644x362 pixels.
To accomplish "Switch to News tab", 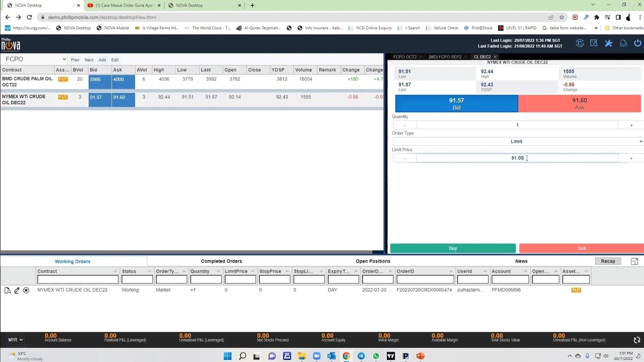I will (x=521, y=261).
